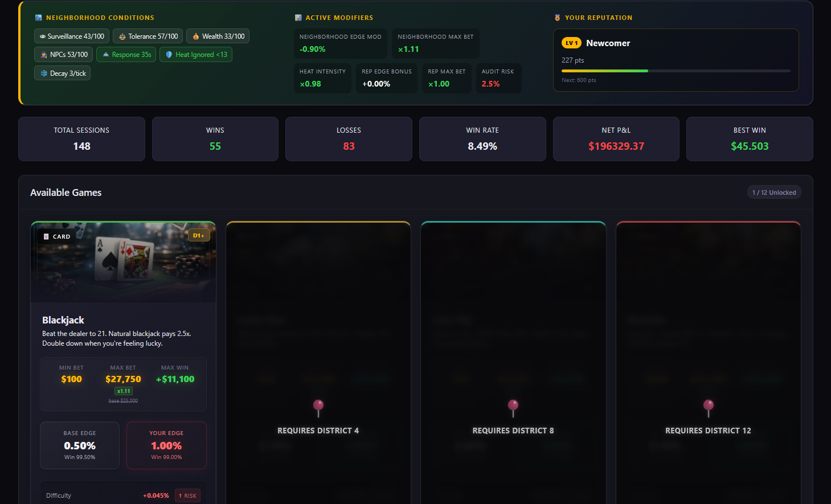The image size is (831, 504).
Task: Click the District 4 pin icon
Action: (x=318, y=407)
